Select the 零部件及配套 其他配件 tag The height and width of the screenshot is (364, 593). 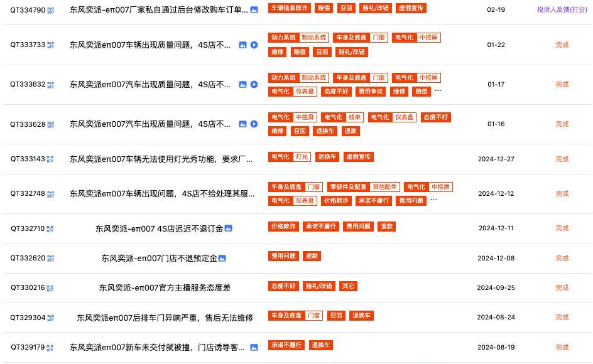tap(364, 187)
